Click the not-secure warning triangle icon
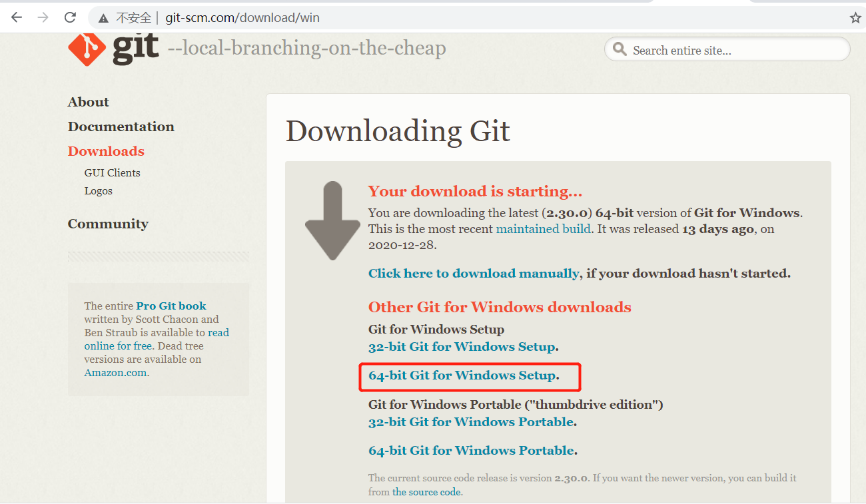The height and width of the screenshot is (504, 866). [103, 18]
